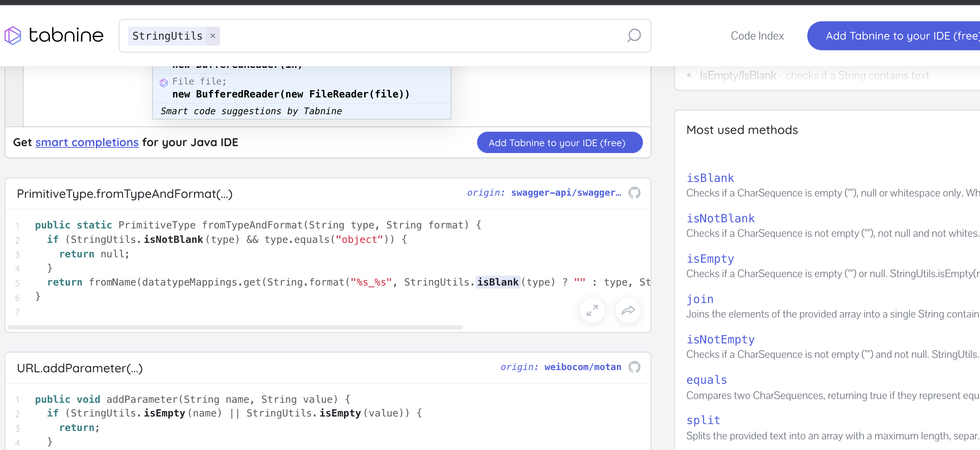The width and height of the screenshot is (980, 450).
Task: Open GitHub icon for weibocom/motan origin
Action: pyautogui.click(x=634, y=367)
